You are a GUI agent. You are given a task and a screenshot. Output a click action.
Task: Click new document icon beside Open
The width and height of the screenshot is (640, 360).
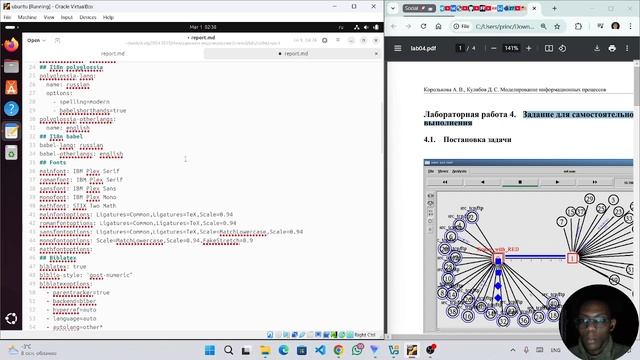[57, 40]
